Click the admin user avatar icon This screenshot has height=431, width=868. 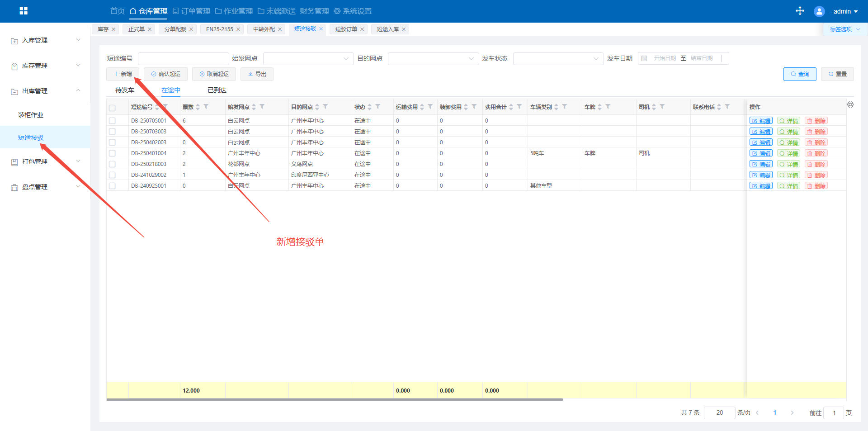coord(819,11)
